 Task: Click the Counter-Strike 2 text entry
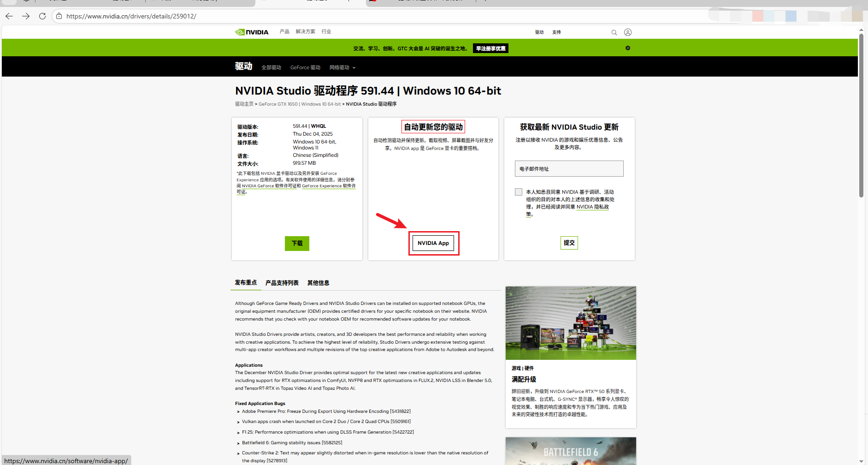click(x=365, y=457)
